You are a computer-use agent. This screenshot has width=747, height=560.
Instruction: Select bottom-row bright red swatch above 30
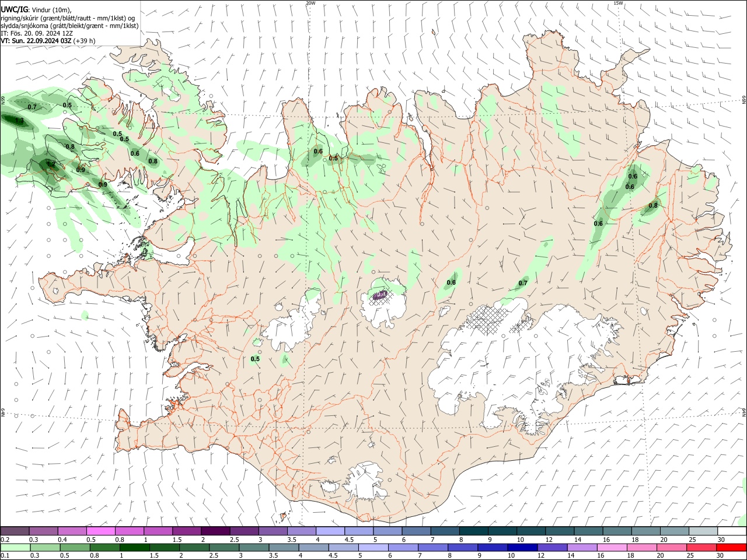coord(731,547)
